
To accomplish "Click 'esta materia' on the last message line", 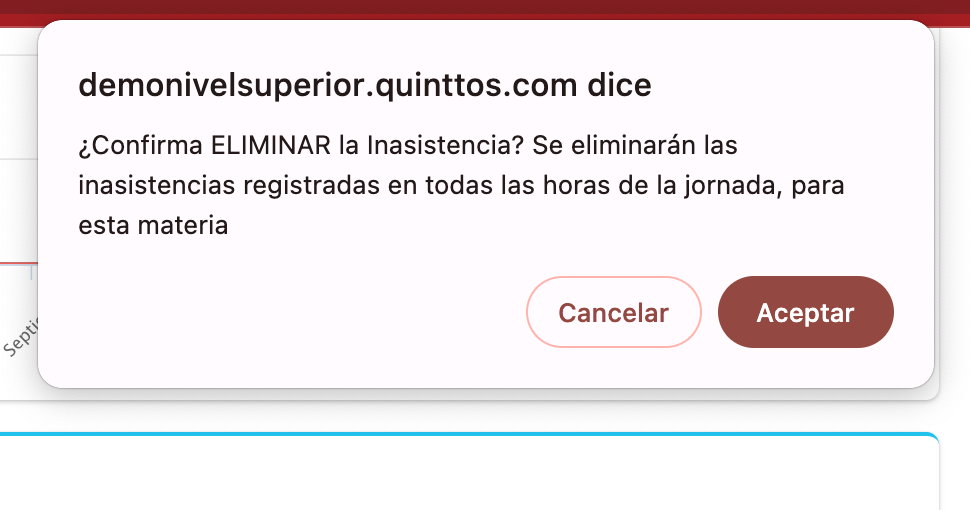I will point(153,225).
